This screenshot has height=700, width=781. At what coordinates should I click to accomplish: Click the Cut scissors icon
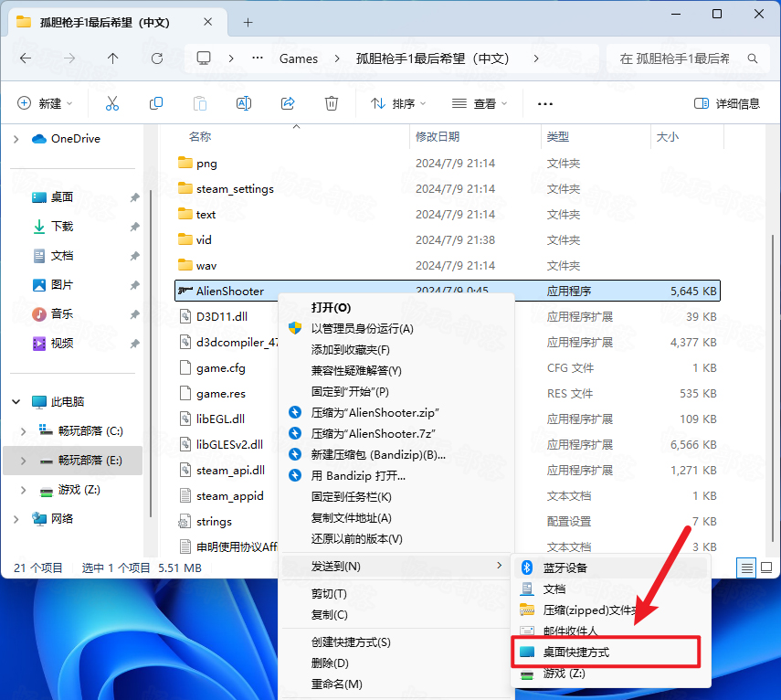112,103
